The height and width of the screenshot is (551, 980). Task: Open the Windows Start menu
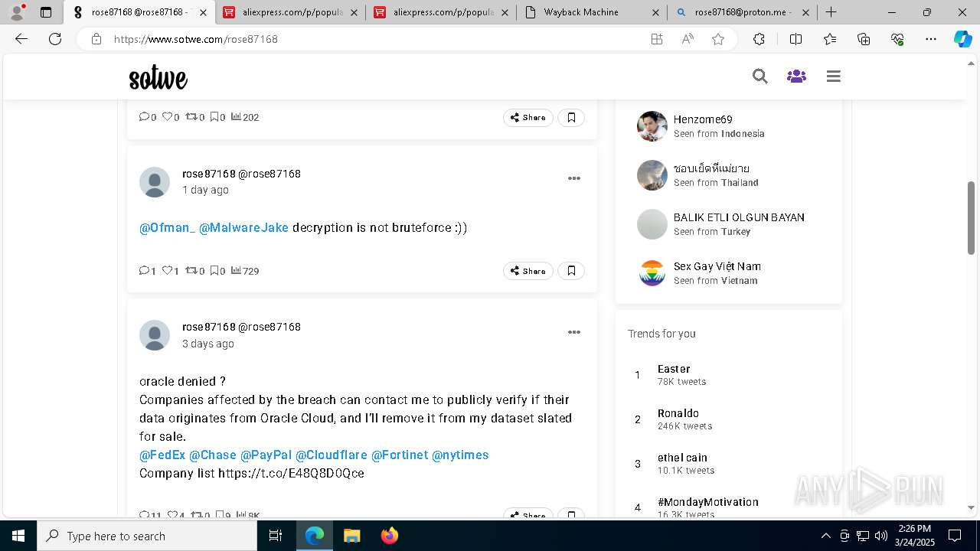18,536
